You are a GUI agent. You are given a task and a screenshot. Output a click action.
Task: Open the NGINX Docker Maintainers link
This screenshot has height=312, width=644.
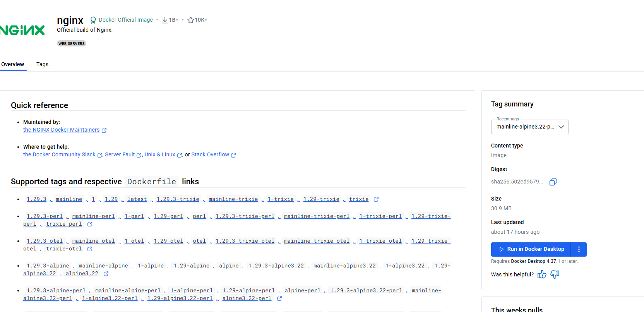pyautogui.click(x=61, y=130)
